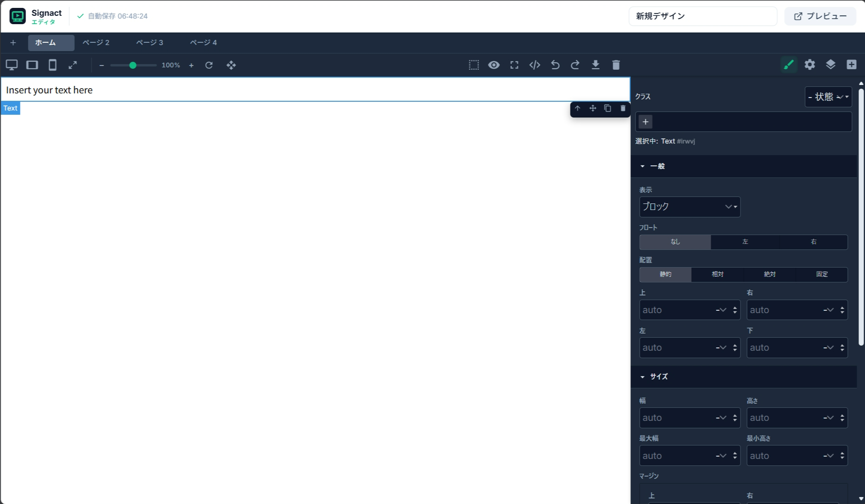
Task: Switch to tablet device view
Action: 32,65
